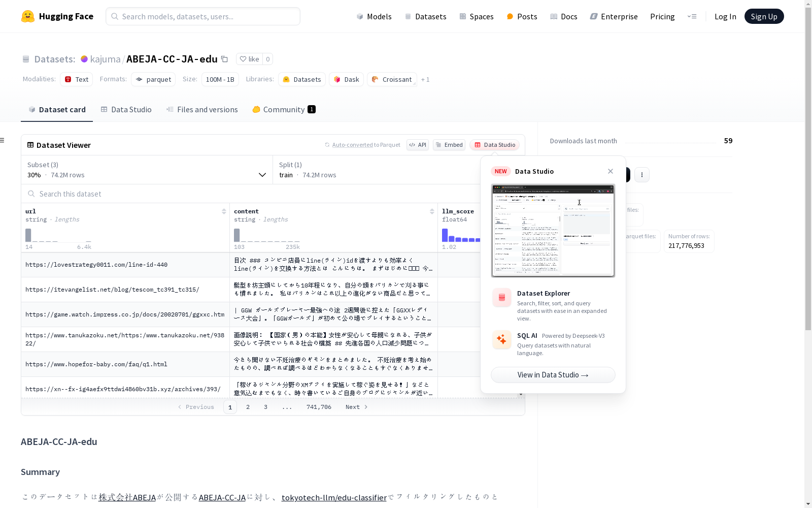Image resolution: width=812 pixels, height=508 pixels.
Task: Open the table of contents sidebar icon
Action: coord(3,140)
